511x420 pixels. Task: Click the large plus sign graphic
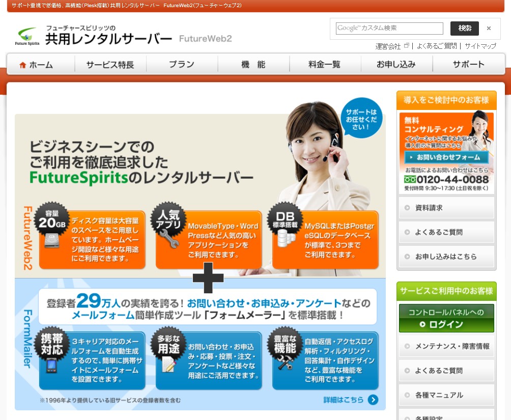[x=208, y=278]
